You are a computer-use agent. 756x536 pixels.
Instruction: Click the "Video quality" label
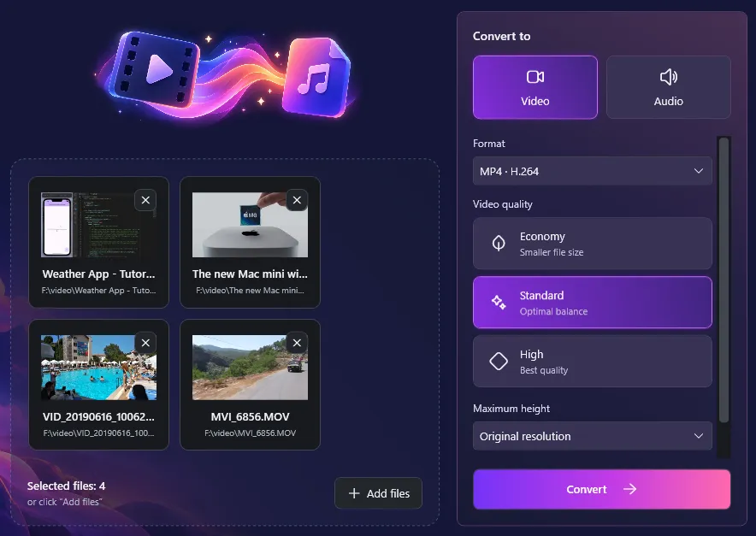pyautogui.click(x=502, y=204)
